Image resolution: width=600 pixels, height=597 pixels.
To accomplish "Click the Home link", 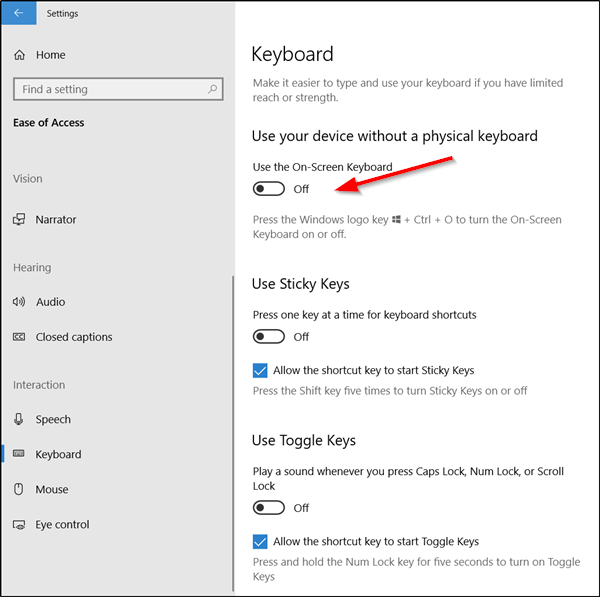I will (51, 55).
